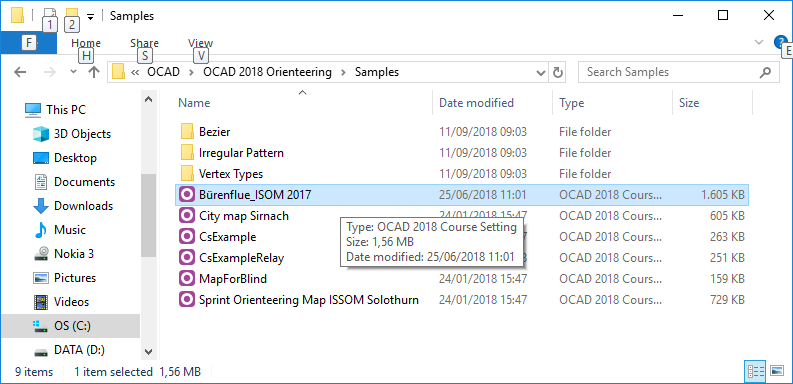Expand the address bar history dropdown
The height and width of the screenshot is (384, 793).
(541, 72)
